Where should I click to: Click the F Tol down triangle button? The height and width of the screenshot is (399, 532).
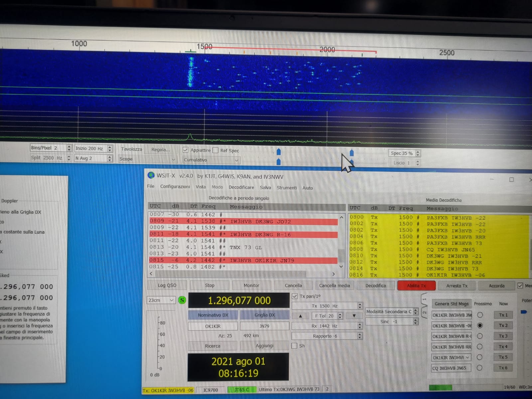coord(354,316)
